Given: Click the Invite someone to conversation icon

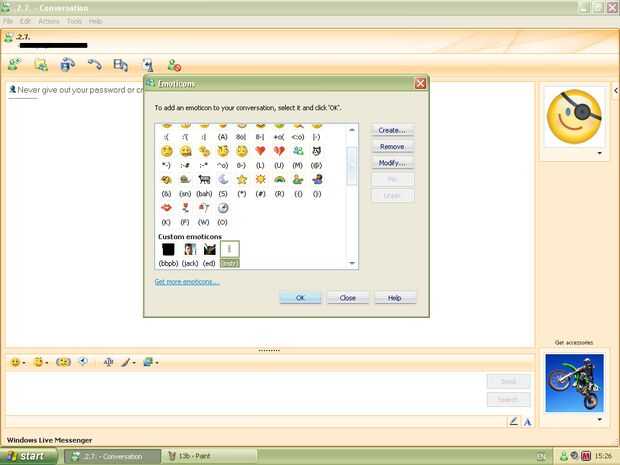Looking at the screenshot, I should pos(15,64).
